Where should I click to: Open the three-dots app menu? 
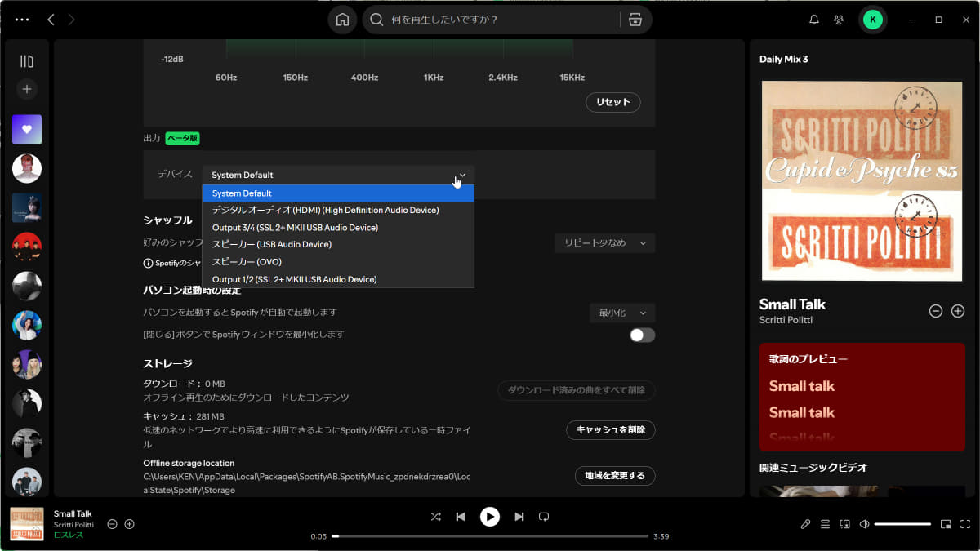tap(22, 20)
